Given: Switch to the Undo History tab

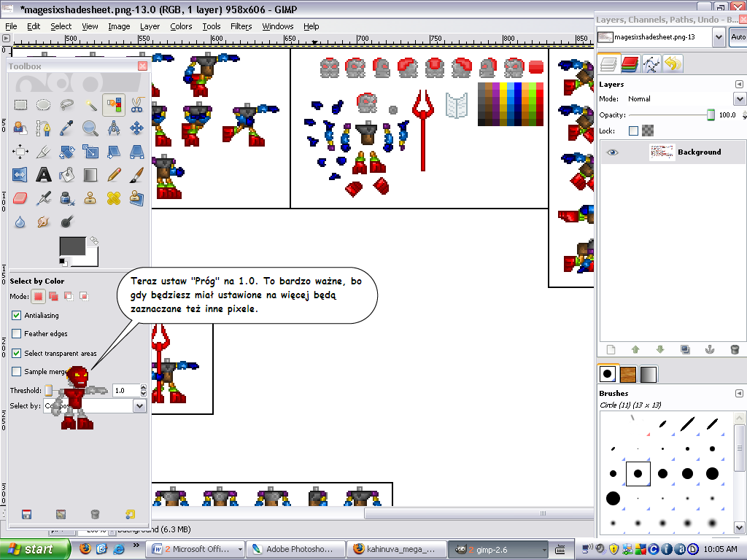Looking at the screenshot, I should point(673,63).
